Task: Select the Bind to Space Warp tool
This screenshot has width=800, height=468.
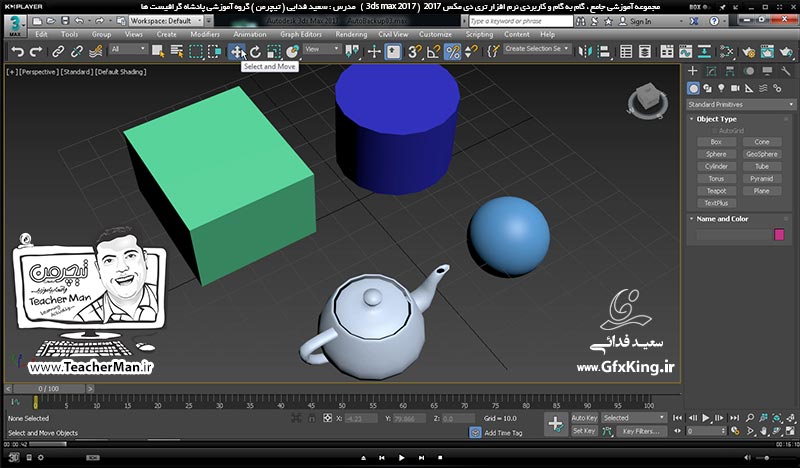Action: 95,52
